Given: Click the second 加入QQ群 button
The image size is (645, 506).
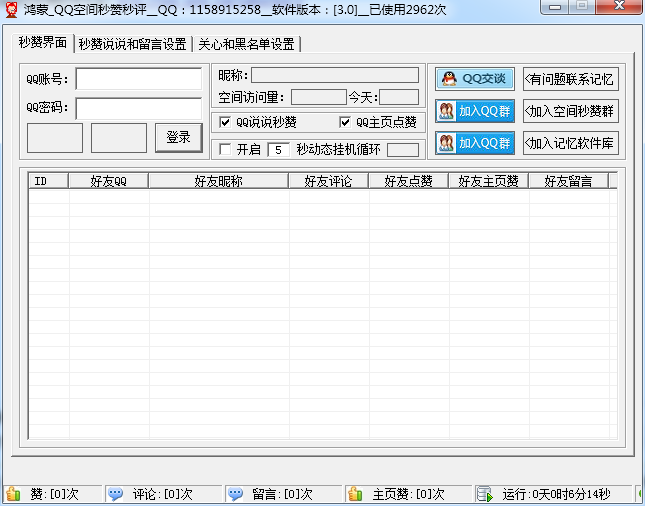Looking at the screenshot, I should tap(474, 143).
